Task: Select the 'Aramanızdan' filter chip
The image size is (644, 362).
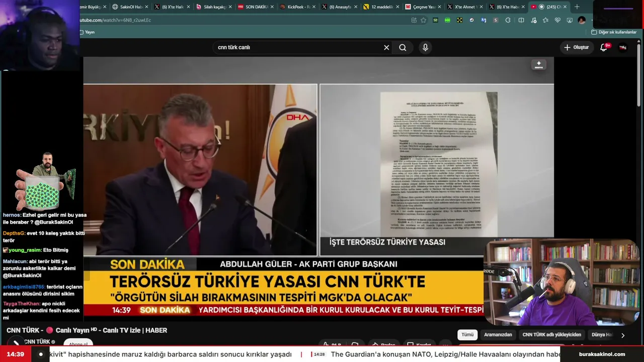Action: pyautogui.click(x=498, y=335)
